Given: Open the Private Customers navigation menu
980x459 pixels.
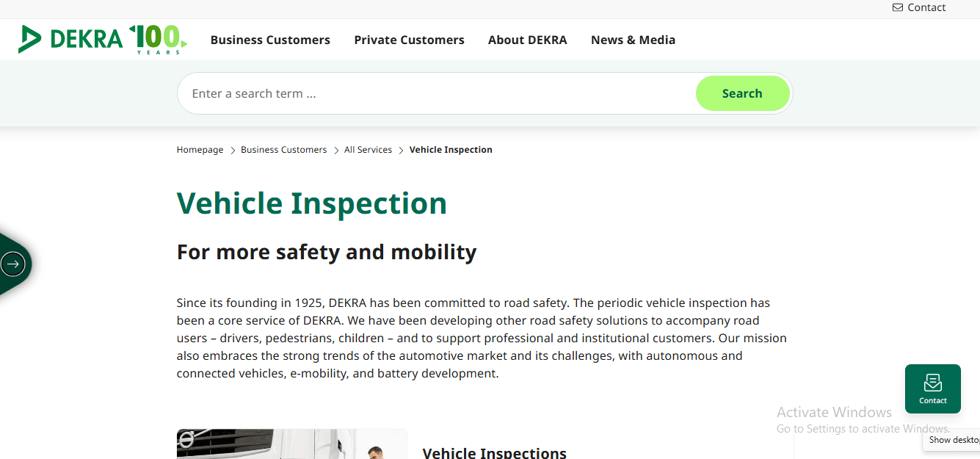Looking at the screenshot, I should [x=409, y=40].
